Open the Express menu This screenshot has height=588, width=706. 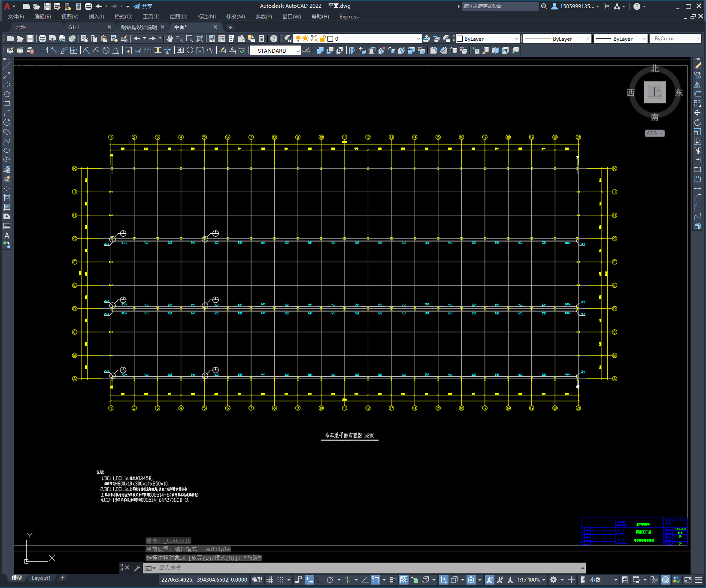349,17
